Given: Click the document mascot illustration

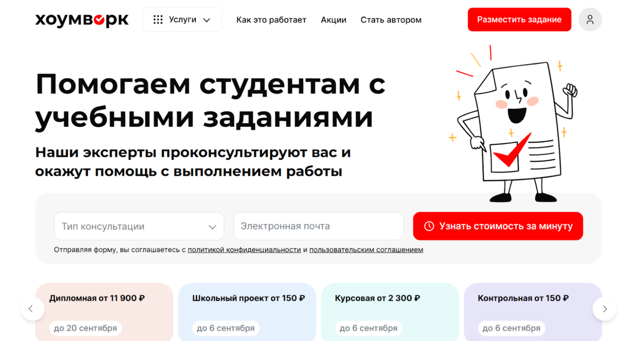Looking at the screenshot, I should pyautogui.click(x=513, y=125).
